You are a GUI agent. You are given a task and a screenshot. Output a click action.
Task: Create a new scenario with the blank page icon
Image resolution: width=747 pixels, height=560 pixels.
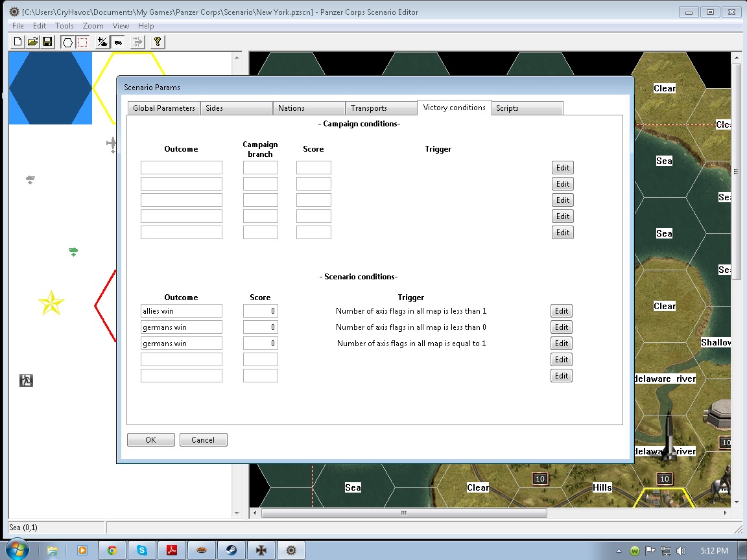[18, 42]
